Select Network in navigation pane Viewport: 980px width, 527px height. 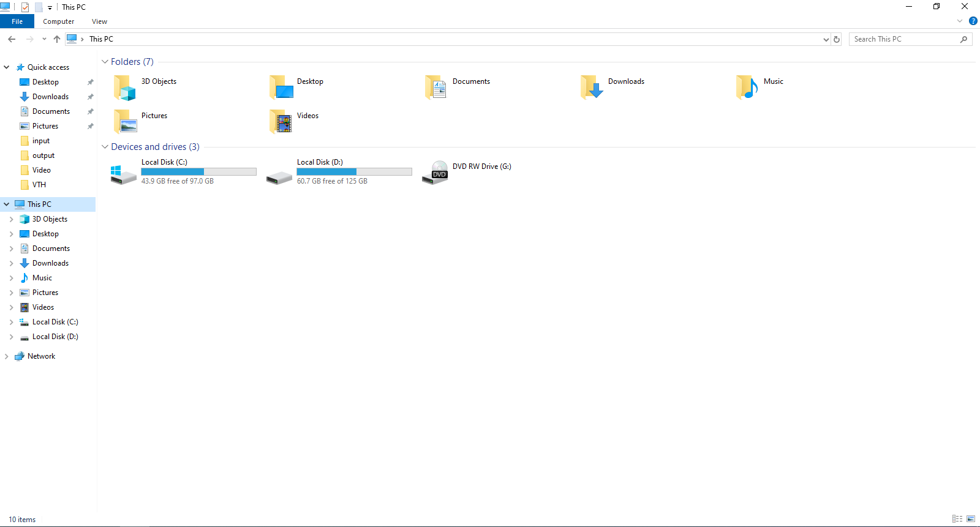pos(41,356)
